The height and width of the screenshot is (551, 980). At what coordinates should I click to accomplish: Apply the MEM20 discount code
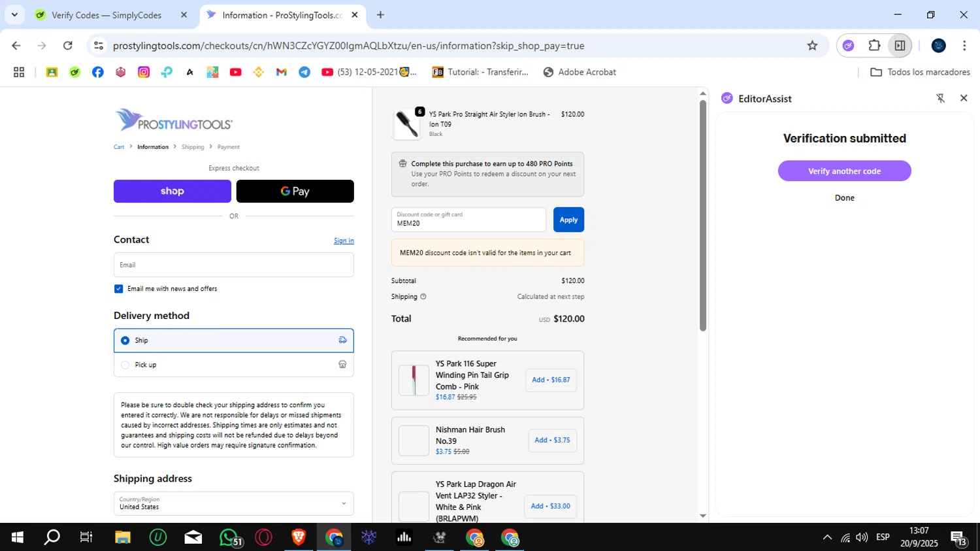click(x=568, y=220)
